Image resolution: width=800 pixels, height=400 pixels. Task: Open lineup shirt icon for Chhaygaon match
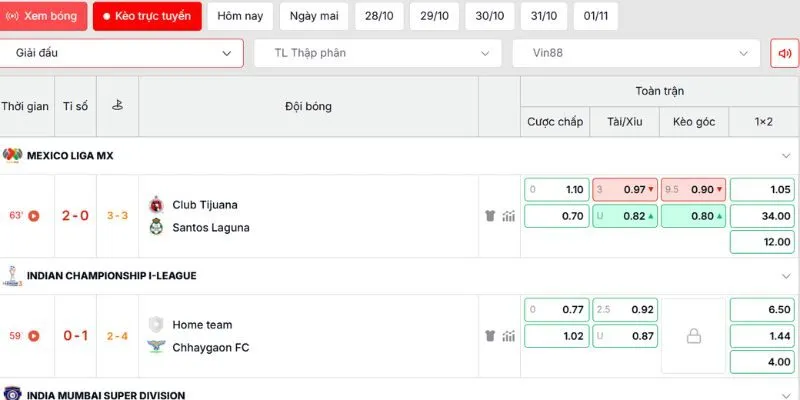pos(490,336)
